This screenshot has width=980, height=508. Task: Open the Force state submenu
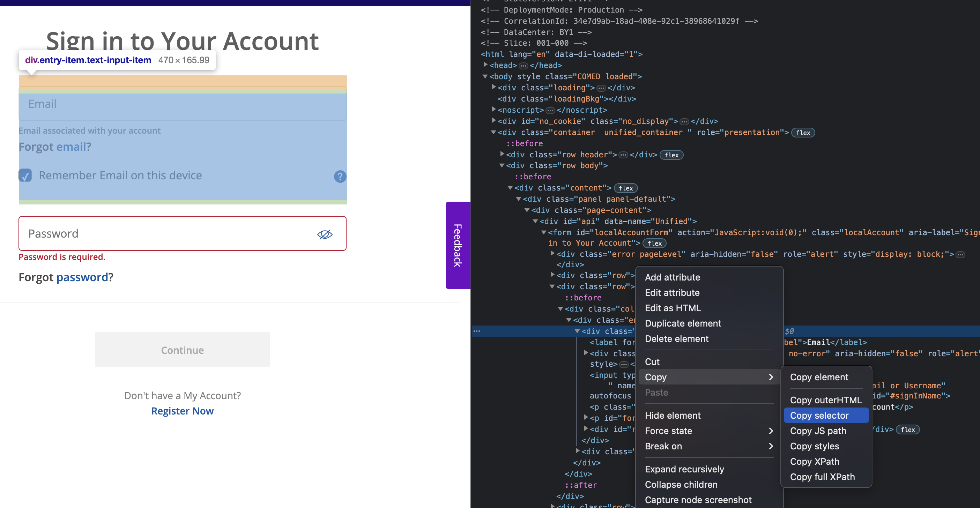pos(669,431)
